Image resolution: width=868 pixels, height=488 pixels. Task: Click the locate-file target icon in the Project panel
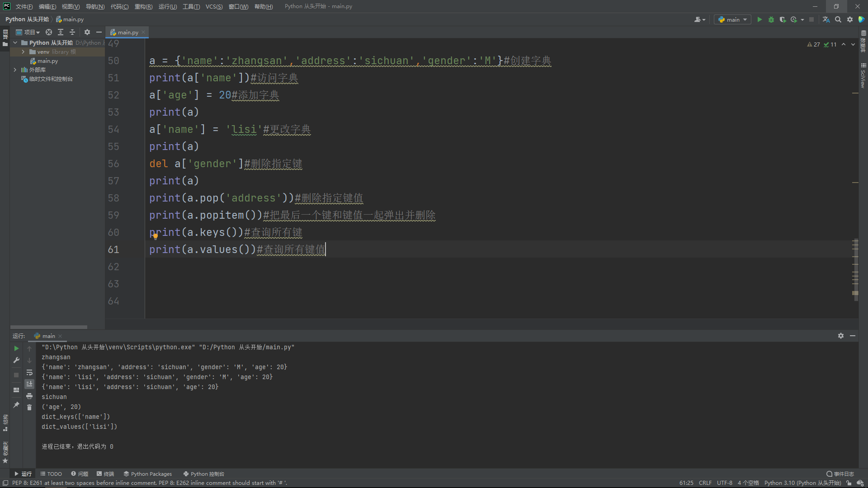(49, 32)
